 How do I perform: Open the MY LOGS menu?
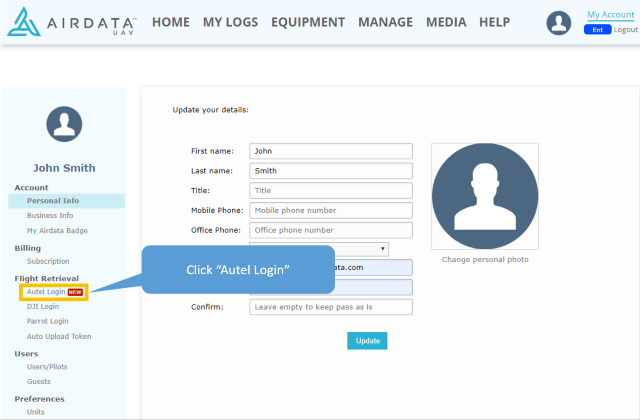(230, 22)
